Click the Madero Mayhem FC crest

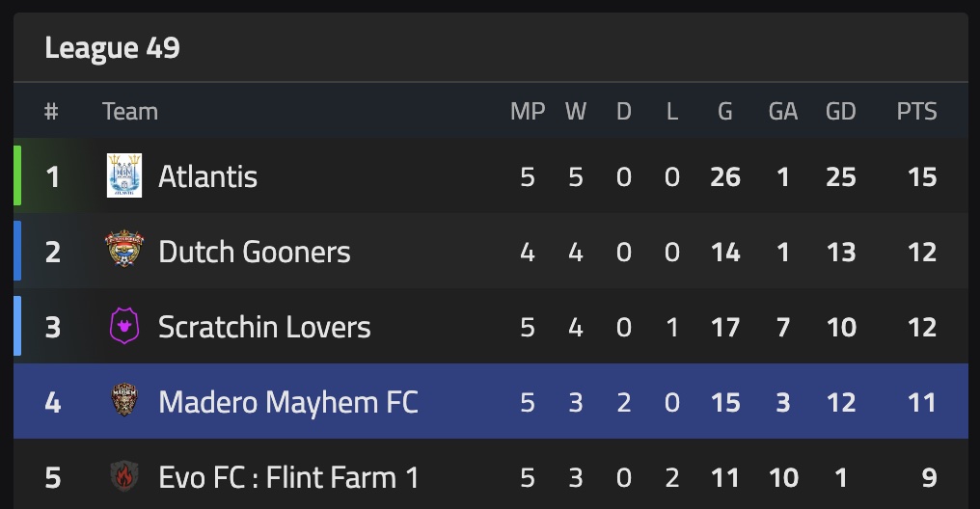click(x=123, y=402)
